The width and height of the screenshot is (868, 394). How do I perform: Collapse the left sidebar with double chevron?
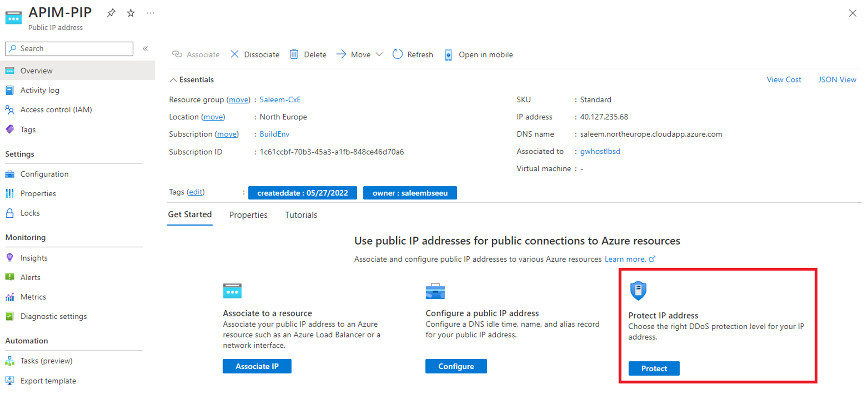(145, 49)
